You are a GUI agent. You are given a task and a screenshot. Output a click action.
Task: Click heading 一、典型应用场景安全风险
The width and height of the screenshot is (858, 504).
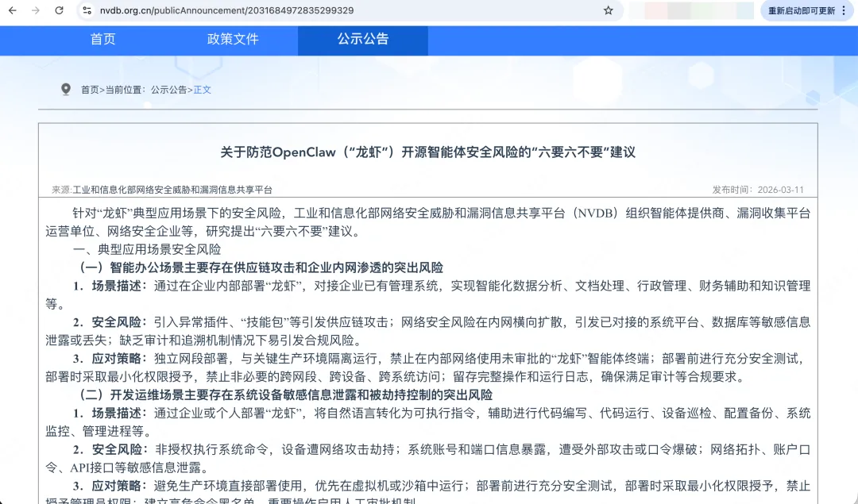(x=147, y=249)
